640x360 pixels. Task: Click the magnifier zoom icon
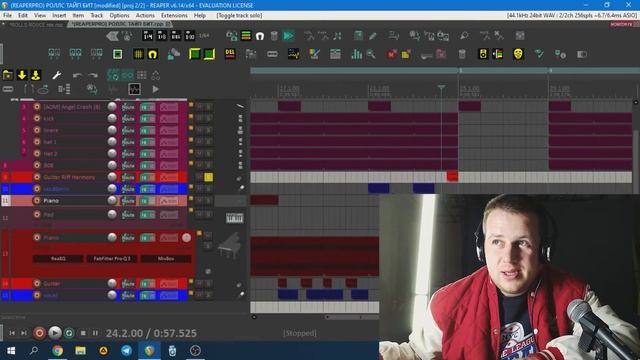(371, 54)
